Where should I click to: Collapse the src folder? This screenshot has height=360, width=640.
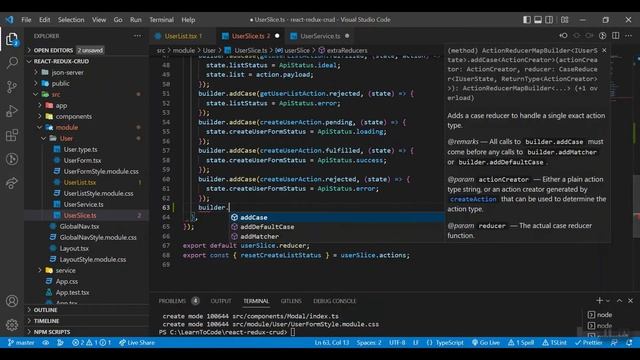tap(87, 94)
